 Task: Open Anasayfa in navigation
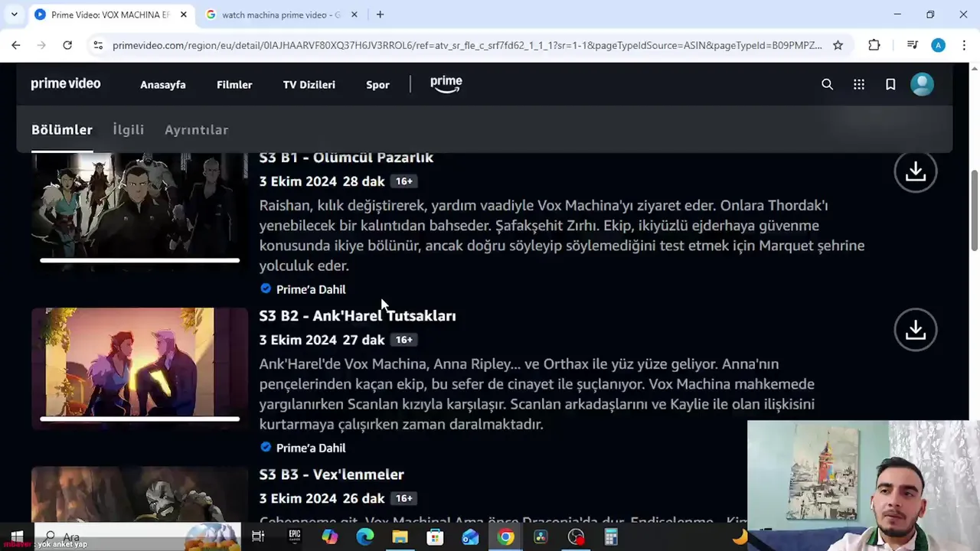pyautogui.click(x=163, y=85)
